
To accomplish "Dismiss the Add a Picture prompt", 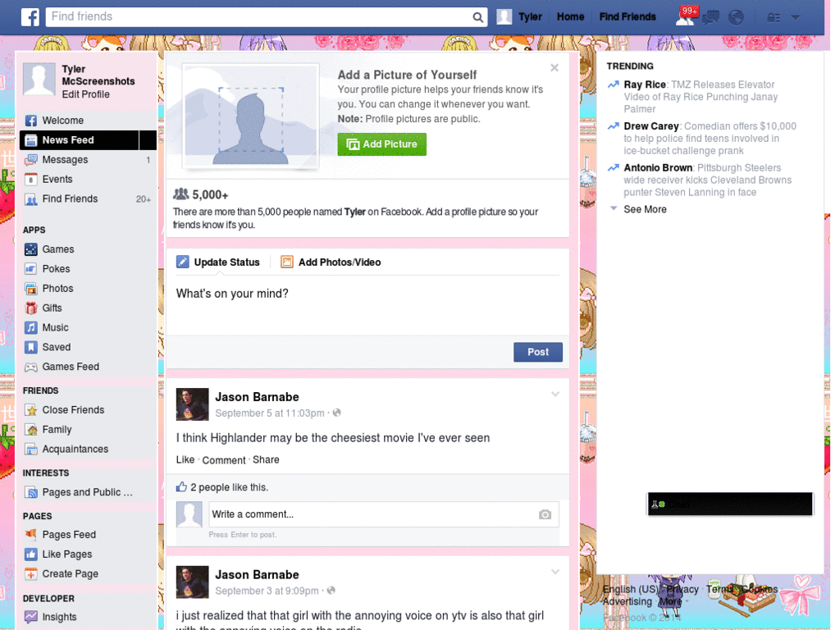I will coord(555,67).
